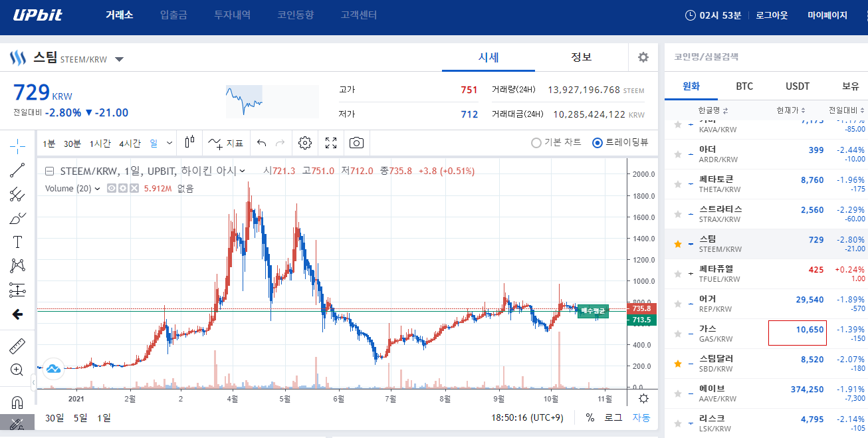Toggle the lock drawing mode pencil icon
This screenshot has width=868, height=438.
point(18,424)
